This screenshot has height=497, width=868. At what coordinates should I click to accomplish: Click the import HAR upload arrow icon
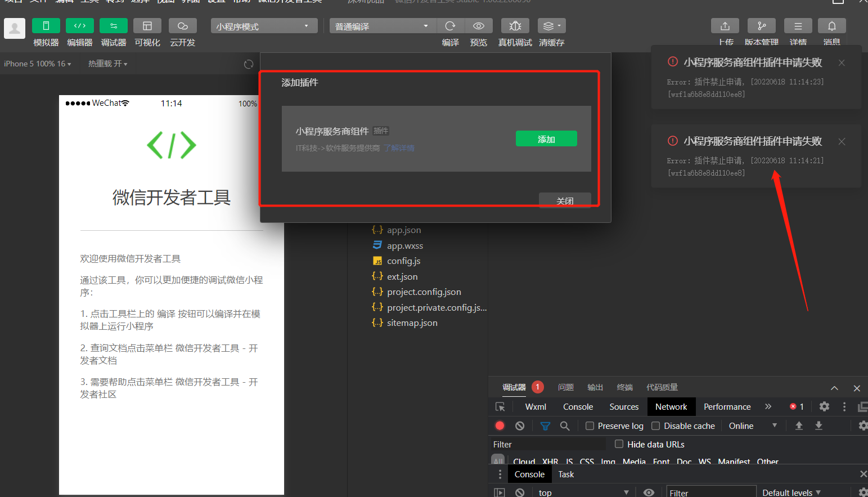click(799, 426)
